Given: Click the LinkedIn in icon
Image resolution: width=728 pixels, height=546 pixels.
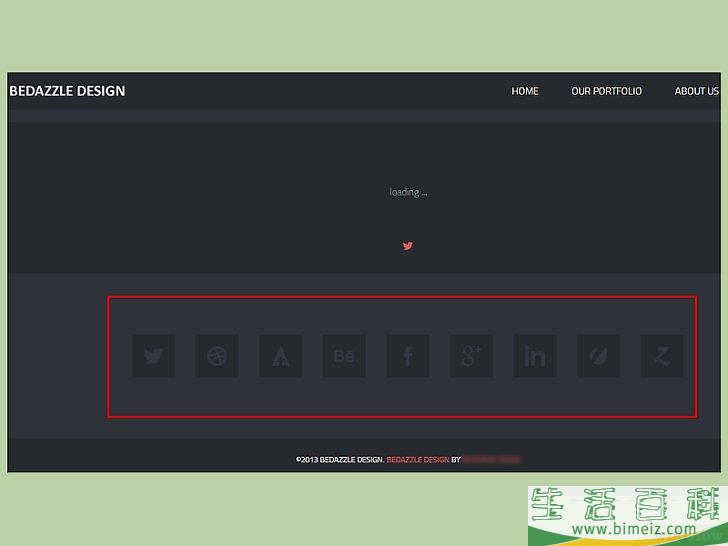Looking at the screenshot, I should pos(535,356).
